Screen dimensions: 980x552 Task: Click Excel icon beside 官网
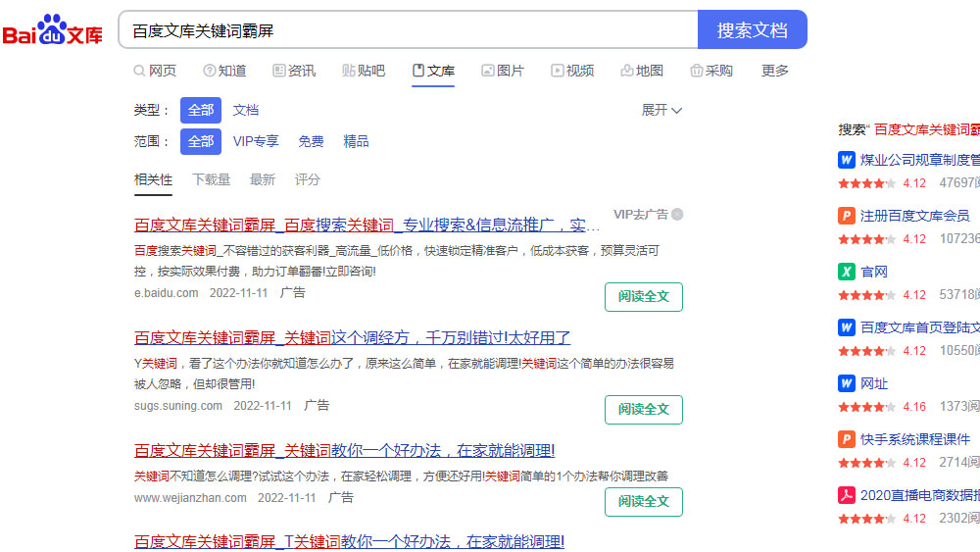pyautogui.click(x=847, y=272)
